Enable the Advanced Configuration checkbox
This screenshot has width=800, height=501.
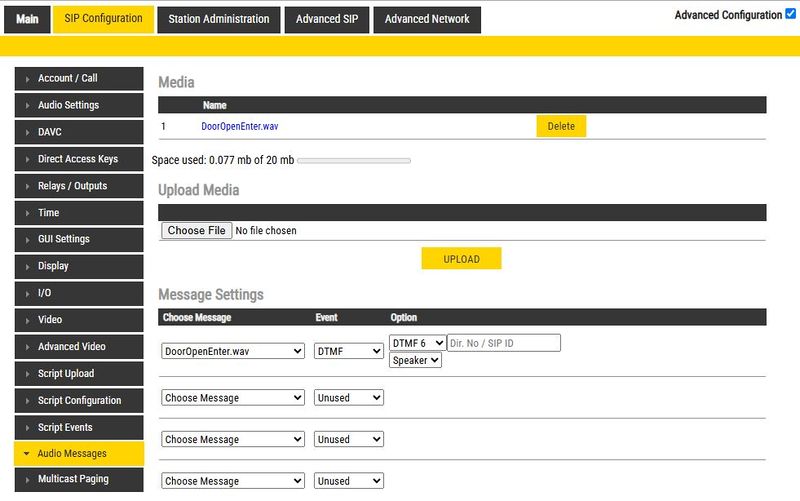[791, 15]
